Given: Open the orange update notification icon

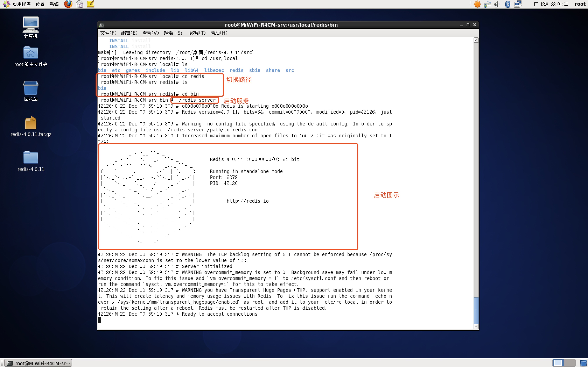Looking at the screenshot, I should point(477,4).
